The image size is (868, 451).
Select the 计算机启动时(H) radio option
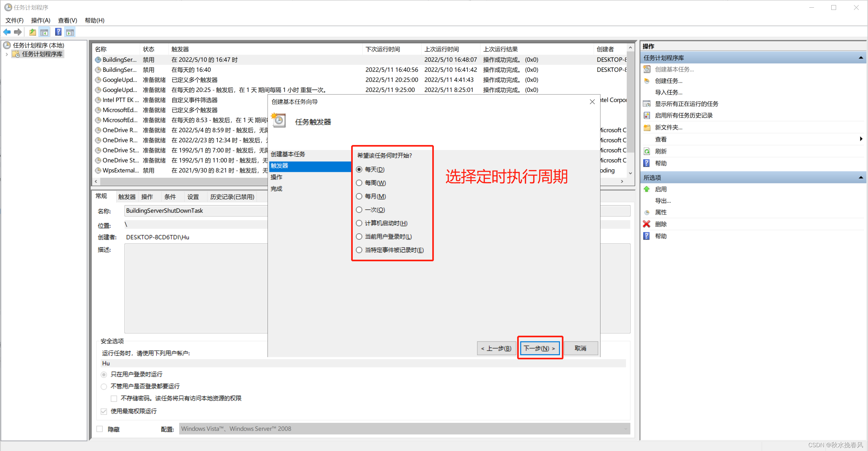(x=359, y=223)
